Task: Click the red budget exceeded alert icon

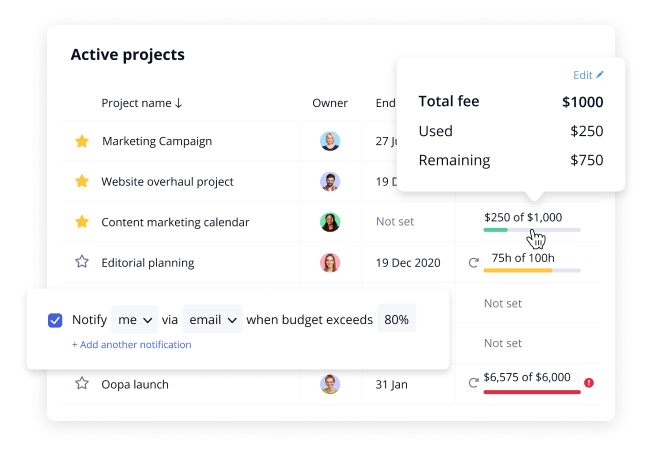Action: tap(589, 383)
